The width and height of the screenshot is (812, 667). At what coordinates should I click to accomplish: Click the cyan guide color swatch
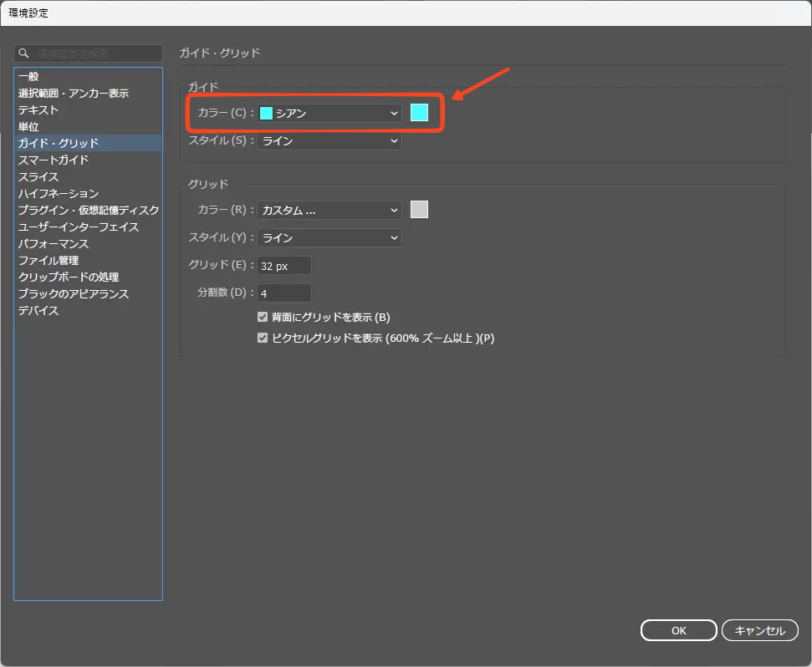(x=419, y=113)
